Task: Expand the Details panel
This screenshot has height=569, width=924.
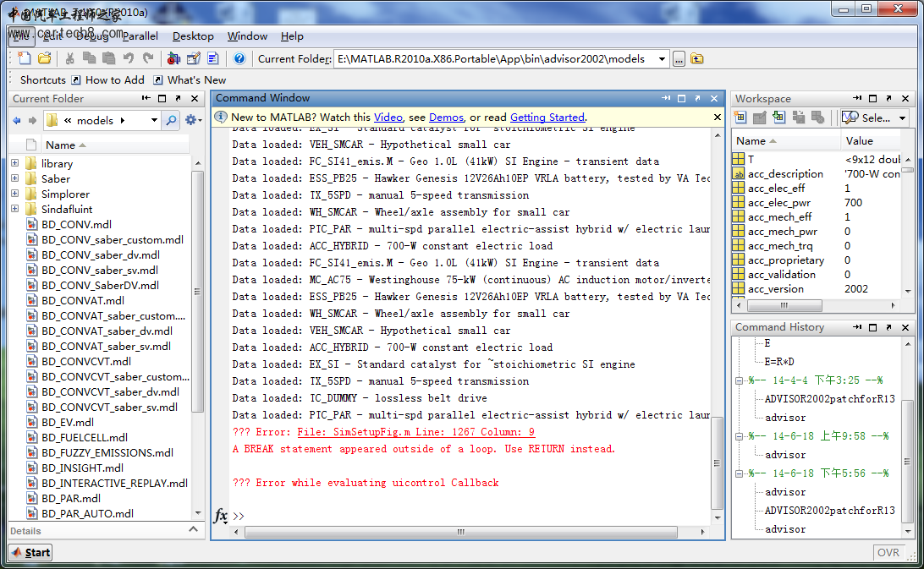Action: click(193, 530)
